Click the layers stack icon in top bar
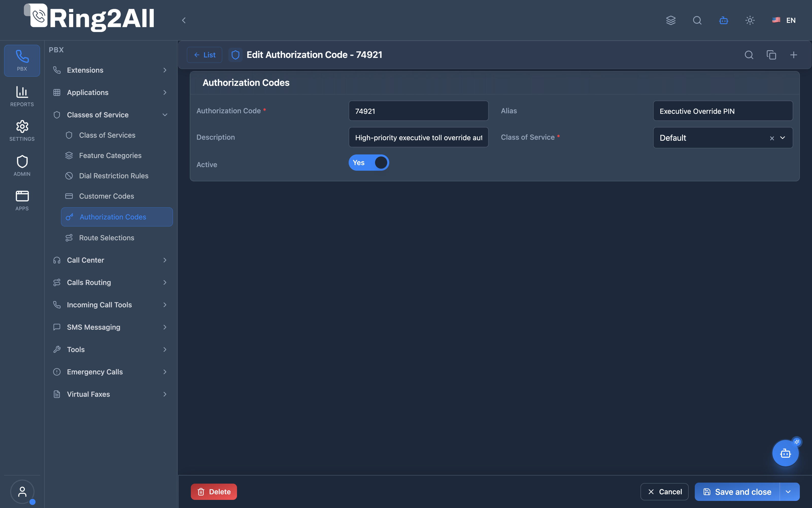The image size is (812, 508). [671, 20]
